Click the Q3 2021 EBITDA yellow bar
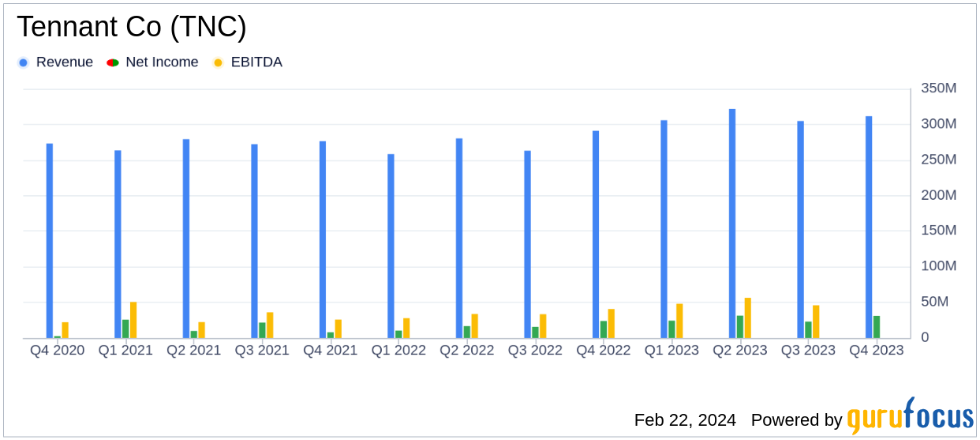 [270, 325]
